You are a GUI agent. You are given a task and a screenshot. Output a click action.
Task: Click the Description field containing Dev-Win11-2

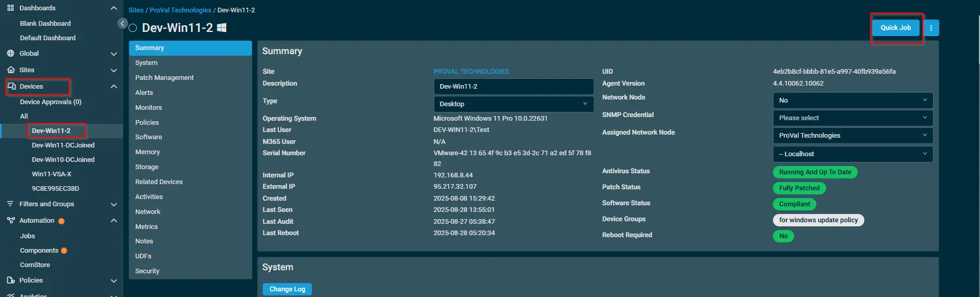[x=514, y=87]
